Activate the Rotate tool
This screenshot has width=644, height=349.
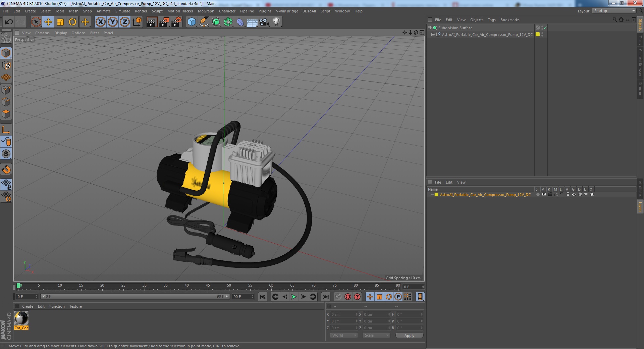(72, 22)
